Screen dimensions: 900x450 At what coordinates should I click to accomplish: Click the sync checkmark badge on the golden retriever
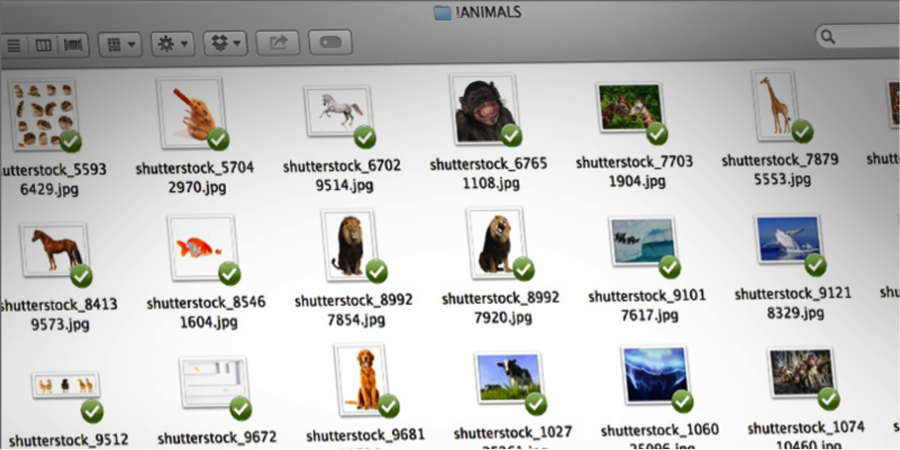(x=389, y=406)
